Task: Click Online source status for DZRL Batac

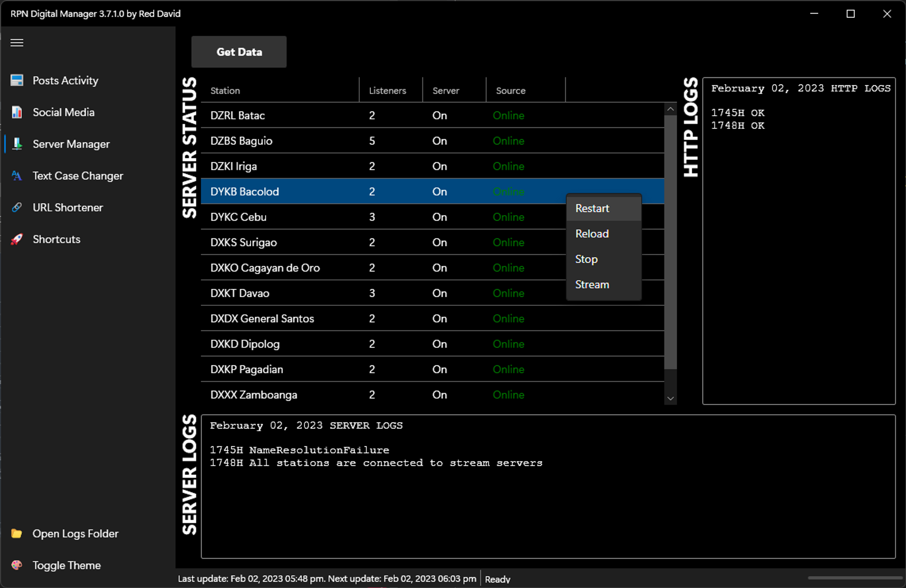Action: point(508,116)
